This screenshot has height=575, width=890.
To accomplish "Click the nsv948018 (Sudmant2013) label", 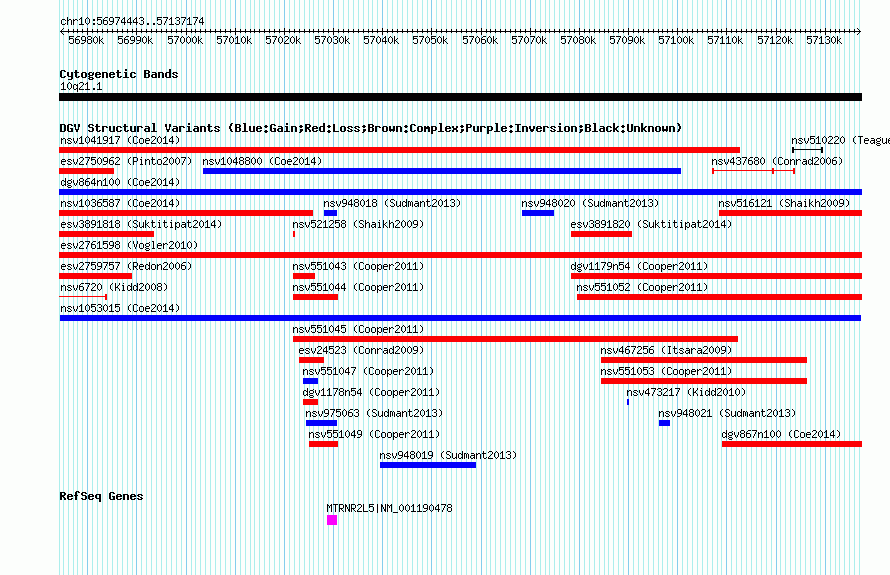I will click(392, 203).
